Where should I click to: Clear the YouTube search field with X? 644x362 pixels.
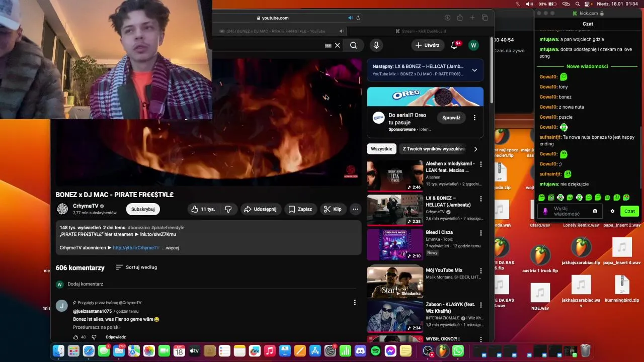pos(337,45)
